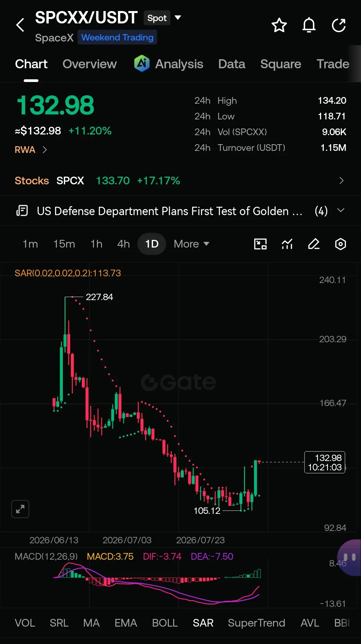Expand the More timeframes dropdown
Image resolution: width=361 pixels, height=644 pixels.
pos(192,244)
